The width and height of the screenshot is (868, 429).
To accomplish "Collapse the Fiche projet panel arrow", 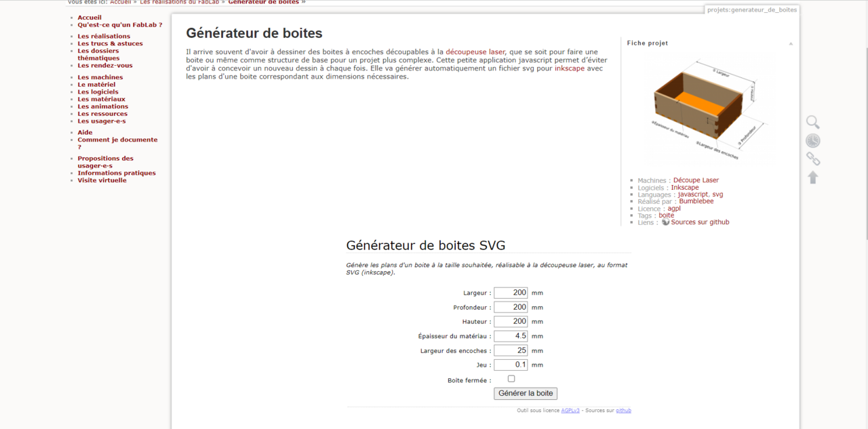I will (x=790, y=43).
